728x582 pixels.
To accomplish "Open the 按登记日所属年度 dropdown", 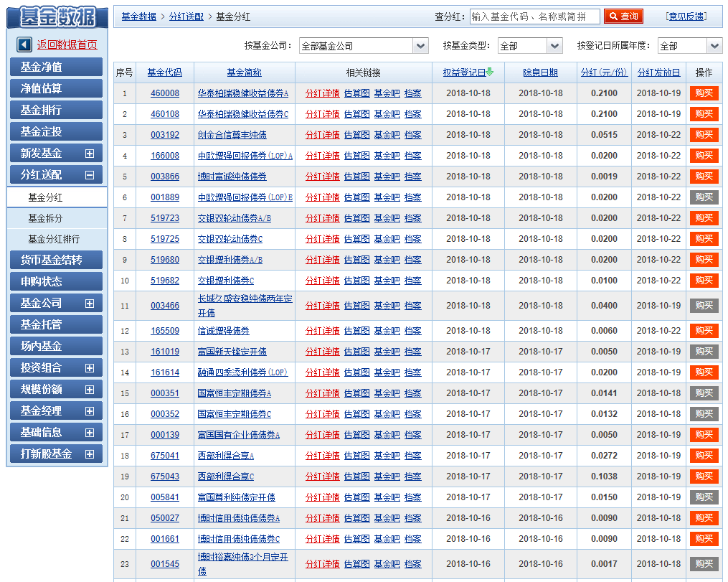I will tap(714, 46).
